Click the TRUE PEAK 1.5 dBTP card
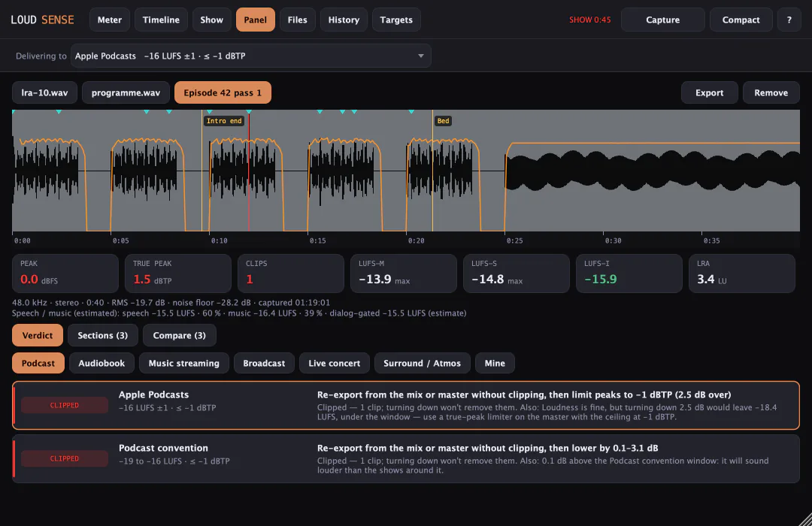The width and height of the screenshot is (812, 526). 178,274
